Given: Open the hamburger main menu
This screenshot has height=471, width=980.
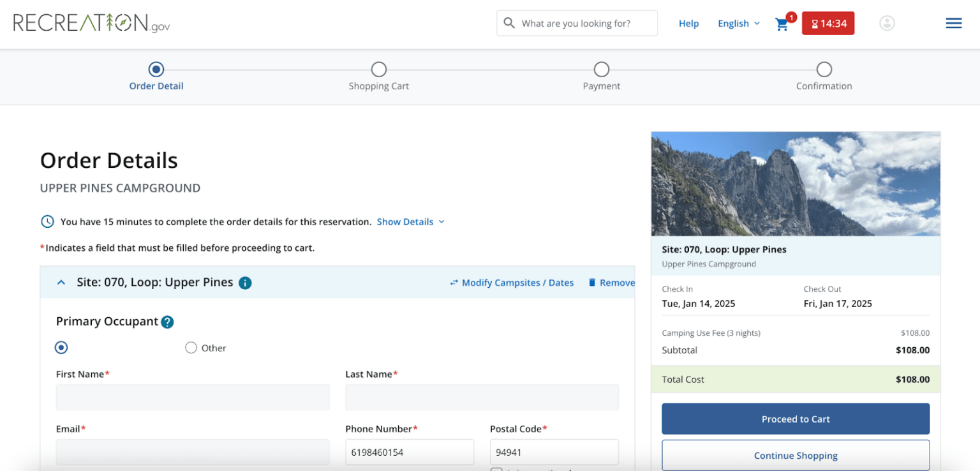Looking at the screenshot, I should point(953,24).
